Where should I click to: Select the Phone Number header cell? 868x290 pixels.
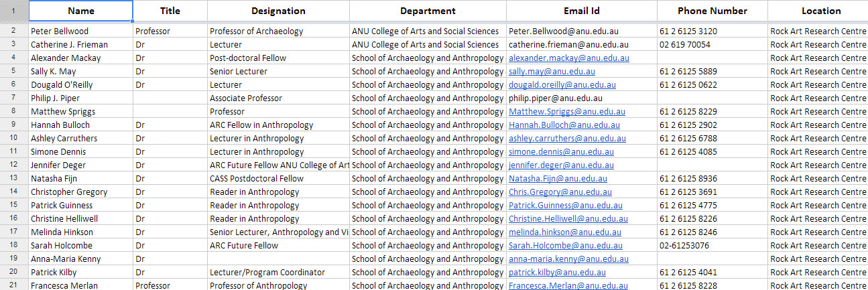click(712, 11)
